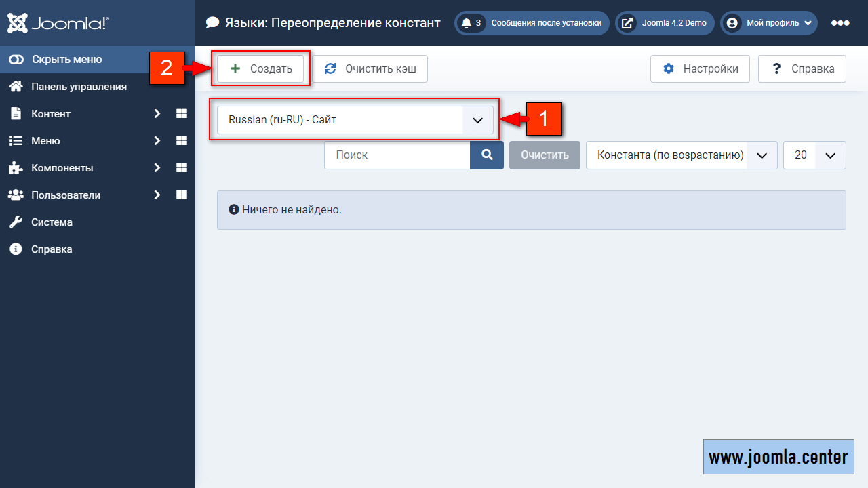Click the magnifier search icon button
868x488 pixels.
(x=487, y=155)
